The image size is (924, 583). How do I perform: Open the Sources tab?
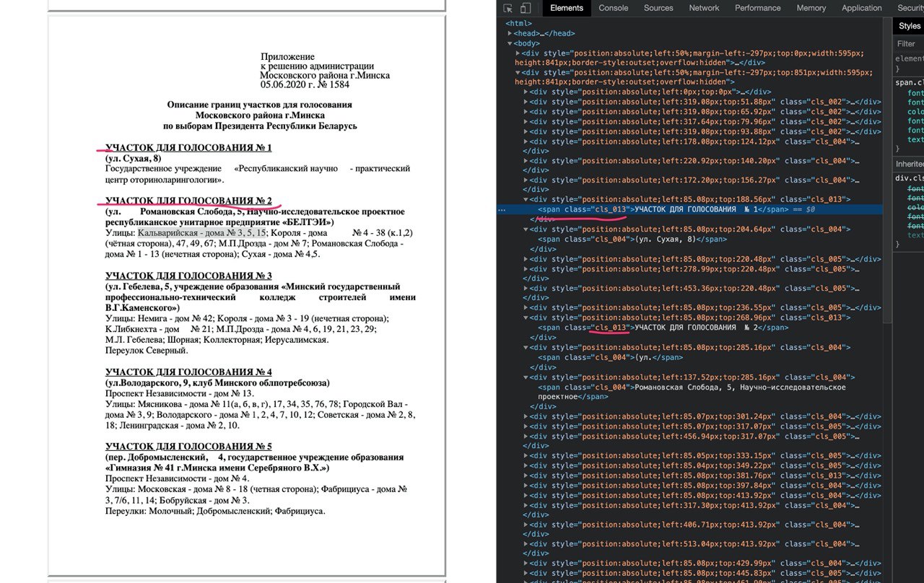pyautogui.click(x=658, y=8)
